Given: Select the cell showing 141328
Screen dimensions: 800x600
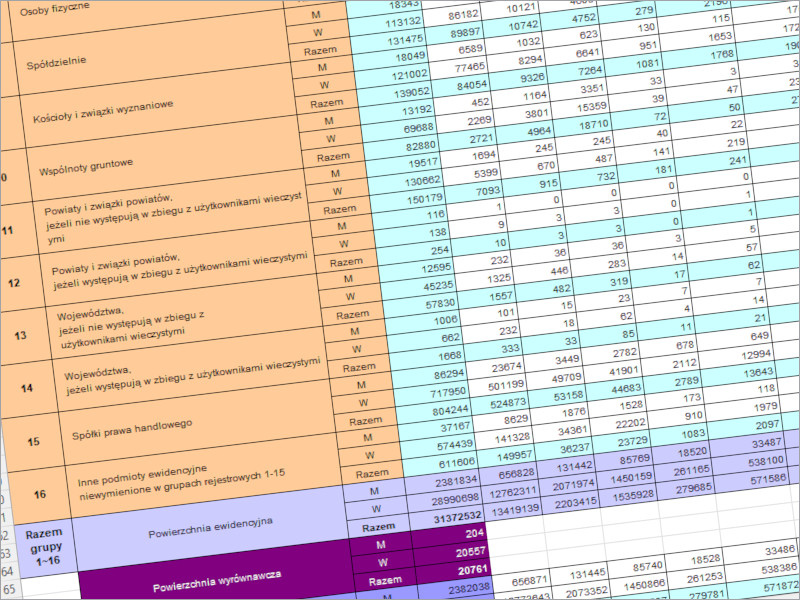Looking at the screenshot, I should (x=505, y=437).
